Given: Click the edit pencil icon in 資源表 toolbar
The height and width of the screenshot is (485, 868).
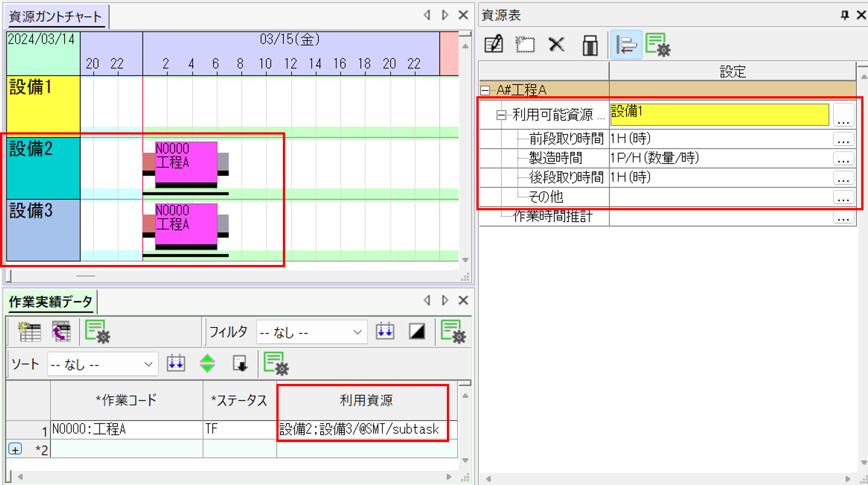Looking at the screenshot, I should [494, 44].
